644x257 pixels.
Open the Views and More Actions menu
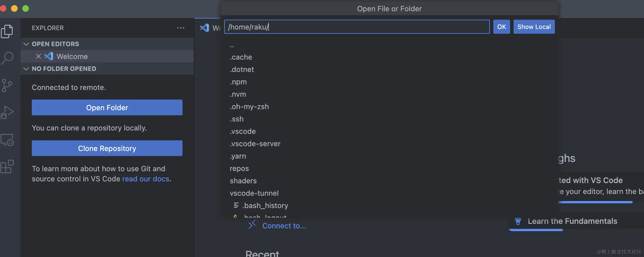(x=181, y=28)
